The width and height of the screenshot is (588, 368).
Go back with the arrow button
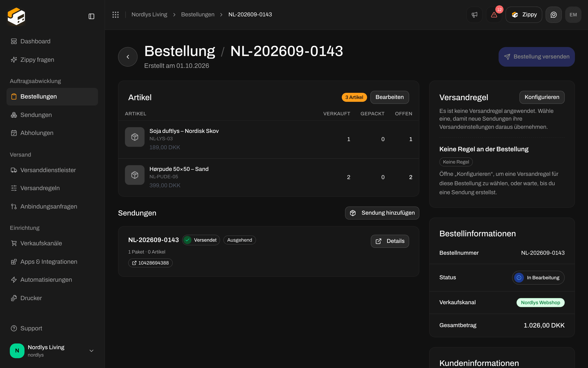point(128,57)
